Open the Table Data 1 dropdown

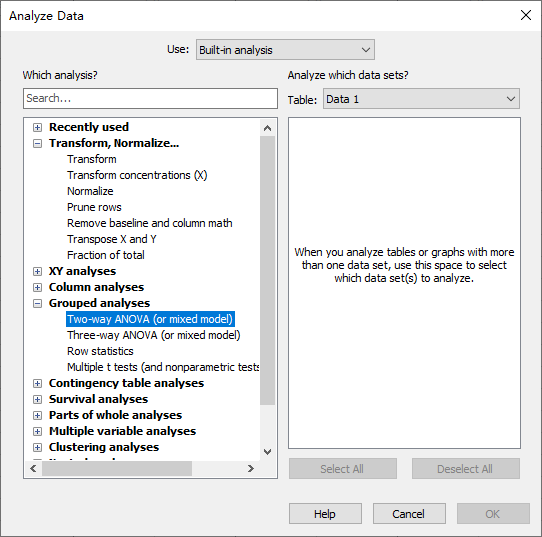point(421,99)
